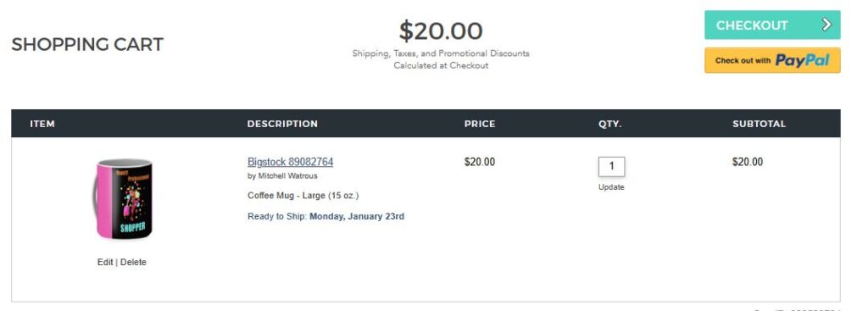This screenshot has height=311, width=868.
Task: Click the Coffee Mug - Large (15 oz.) text
Action: click(303, 196)
